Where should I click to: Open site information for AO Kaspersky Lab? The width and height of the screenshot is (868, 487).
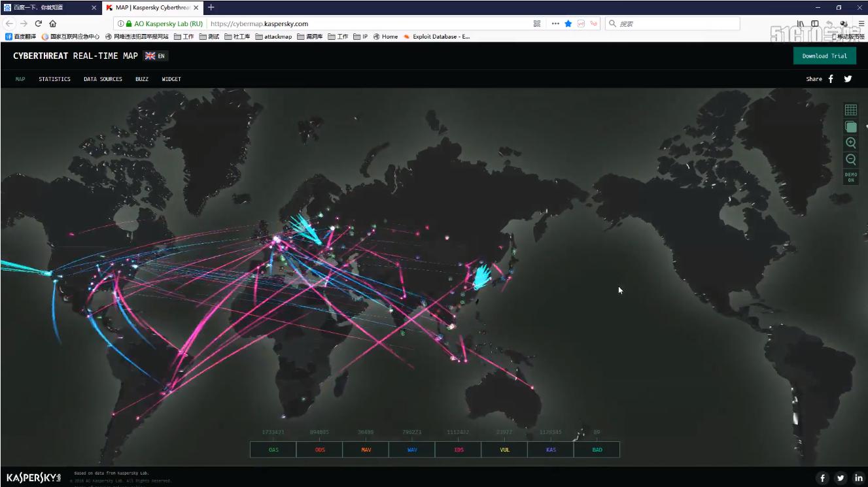[x=161, y=24]
